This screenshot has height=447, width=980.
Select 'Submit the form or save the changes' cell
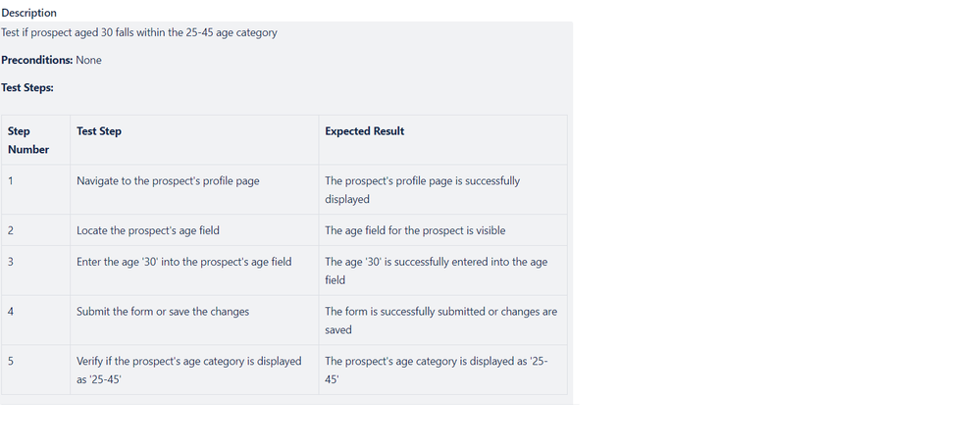point(194,321)
